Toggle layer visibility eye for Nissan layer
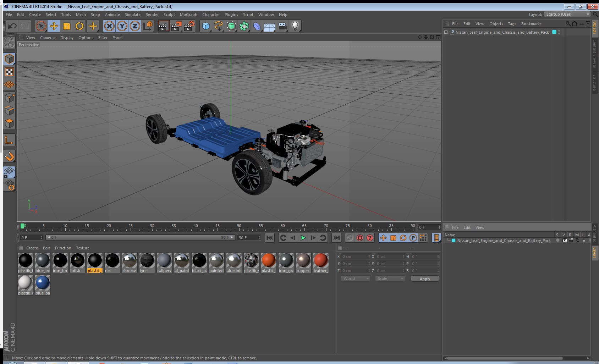Screen dimensions: 599x364 565,241
